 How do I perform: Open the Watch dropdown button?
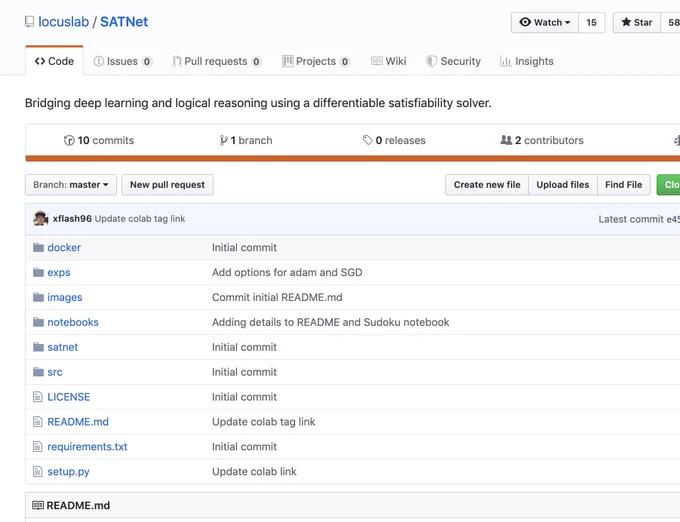pos(545,23)
